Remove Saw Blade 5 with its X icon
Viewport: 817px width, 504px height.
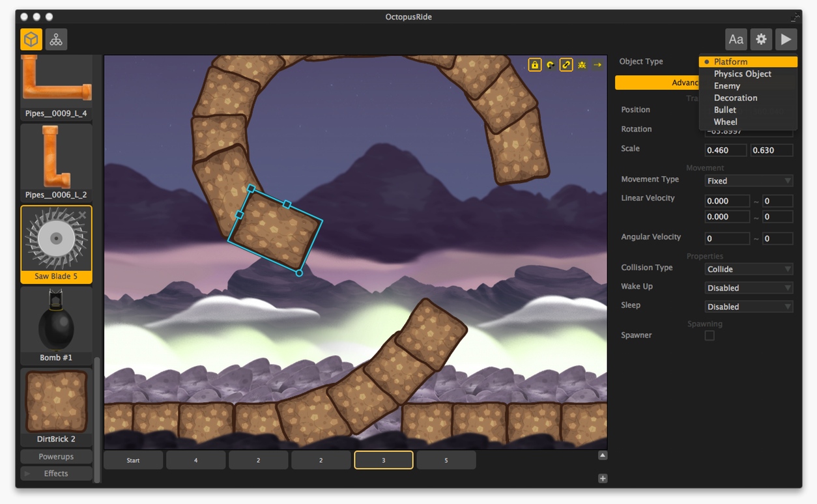[83, 216]
